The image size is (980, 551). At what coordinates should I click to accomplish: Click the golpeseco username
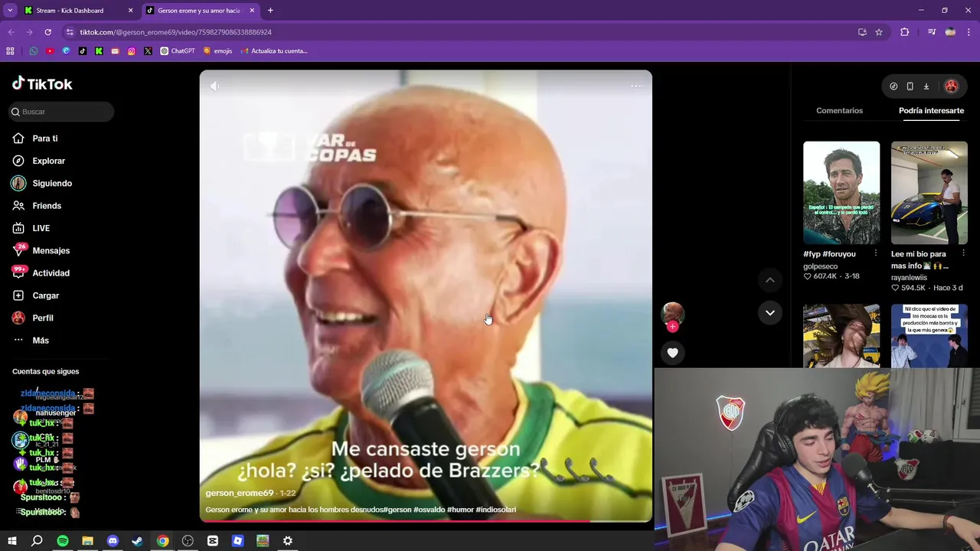pos(820,266)
